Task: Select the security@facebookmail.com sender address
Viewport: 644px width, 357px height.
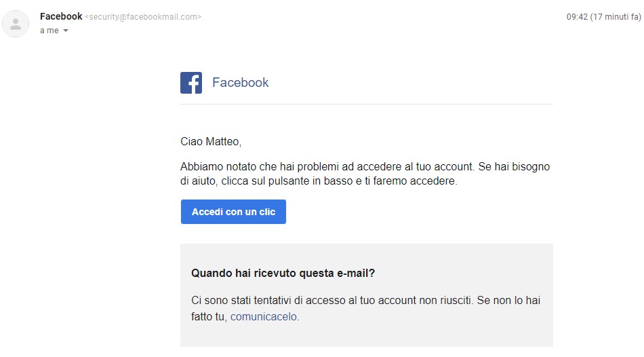Action: pos(143,17)
